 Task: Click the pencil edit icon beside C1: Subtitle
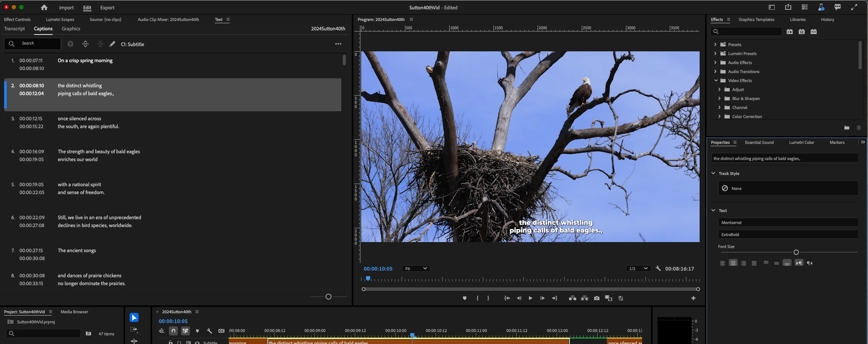pyautogui.click(x=112, y=44)
